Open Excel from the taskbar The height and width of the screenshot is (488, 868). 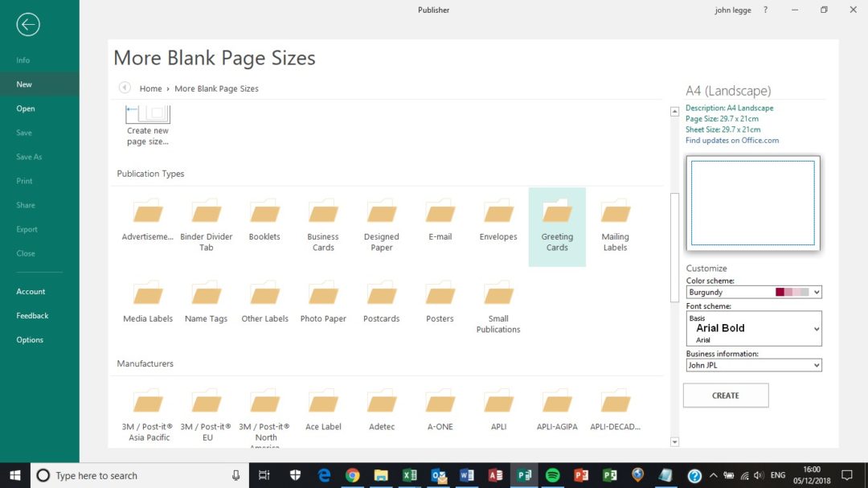point(410,475)
